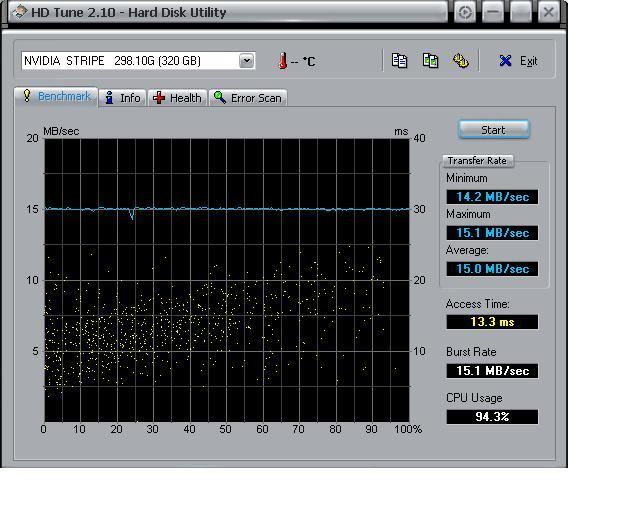
Task: Open the Info tab
Action: (122, 98)
